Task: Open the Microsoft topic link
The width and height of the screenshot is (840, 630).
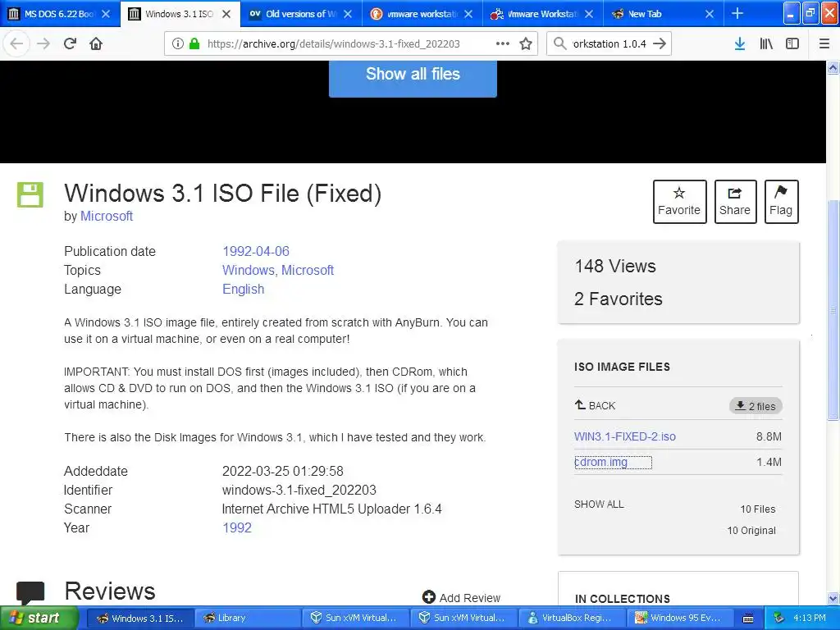Action: click(308, 270)
